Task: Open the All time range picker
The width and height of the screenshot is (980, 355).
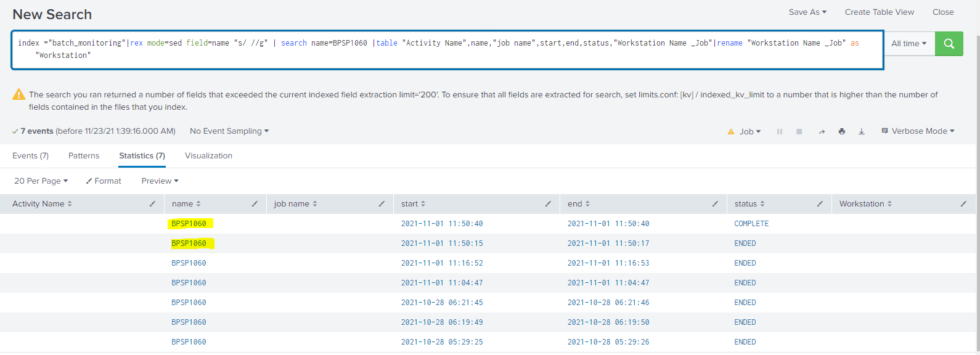Action: pyautogui.click(x=909, y=44)
